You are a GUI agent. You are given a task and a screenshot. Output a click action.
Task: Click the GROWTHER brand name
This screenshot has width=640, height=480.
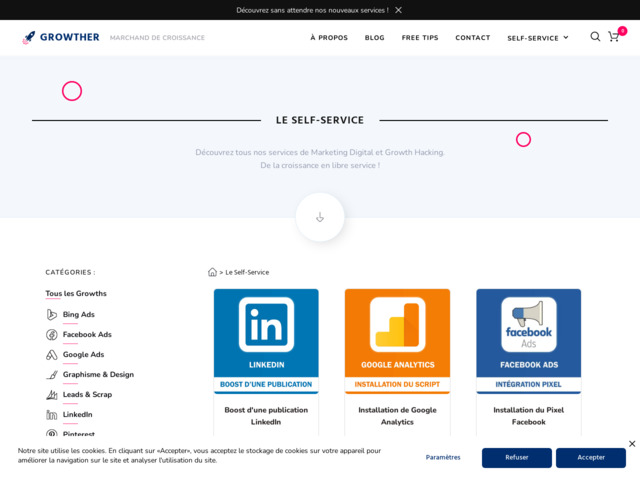pos(69,37)
